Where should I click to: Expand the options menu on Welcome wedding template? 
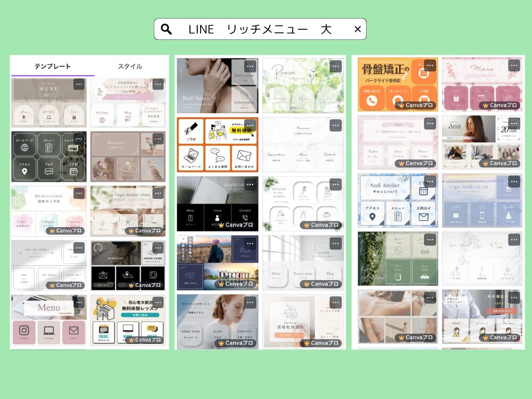[335, 185]
